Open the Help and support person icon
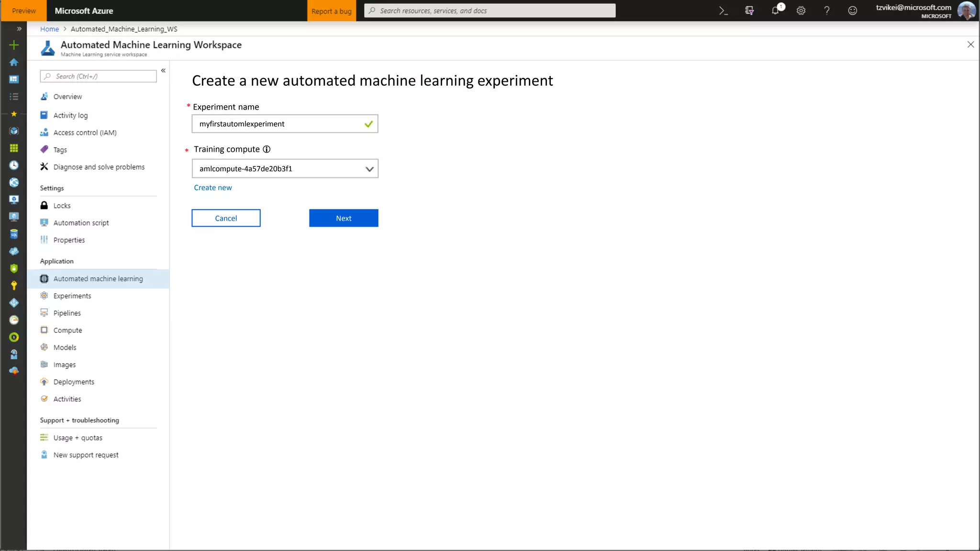Screen dimensions: 980x551 click(14, 354)
